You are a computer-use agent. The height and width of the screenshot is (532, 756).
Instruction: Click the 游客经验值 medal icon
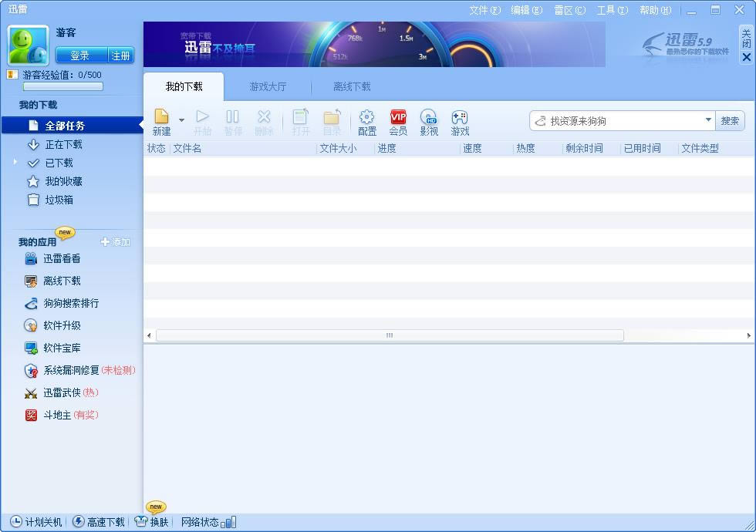[12, 75]
